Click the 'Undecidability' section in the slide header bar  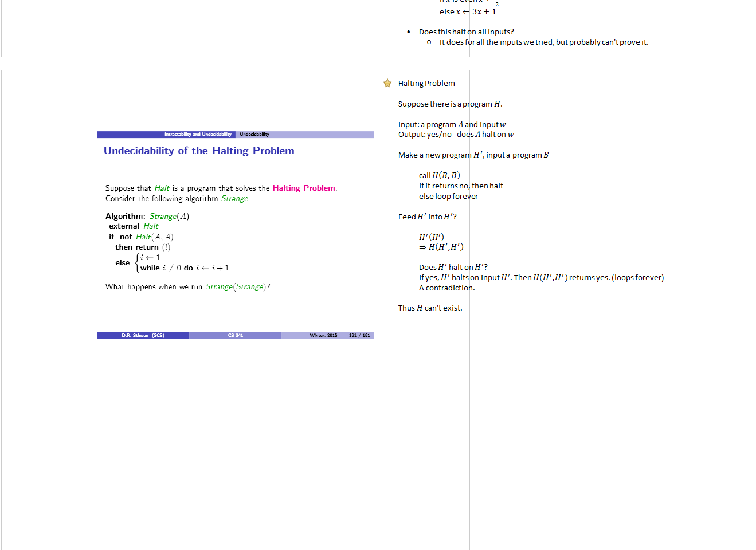[254, 135]
